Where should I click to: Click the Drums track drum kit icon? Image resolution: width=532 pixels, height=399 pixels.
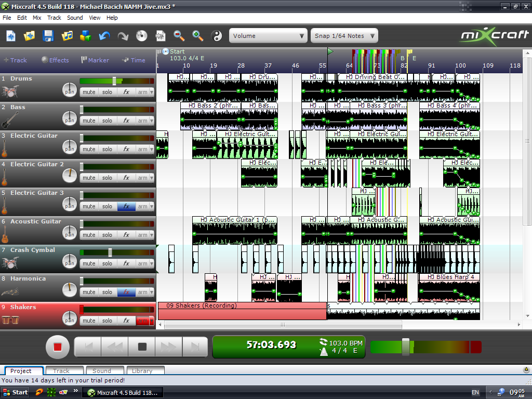coord(10,91)
